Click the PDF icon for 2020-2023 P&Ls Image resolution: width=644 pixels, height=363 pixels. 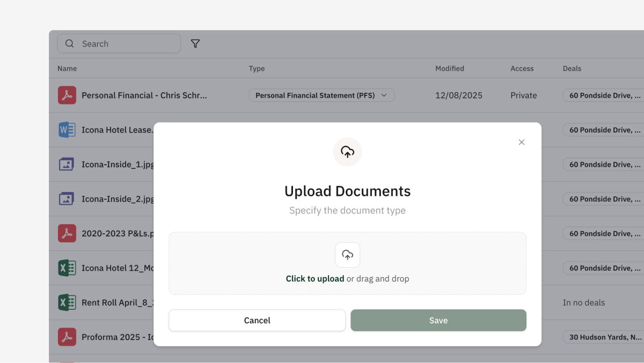(x=67, y=233)
